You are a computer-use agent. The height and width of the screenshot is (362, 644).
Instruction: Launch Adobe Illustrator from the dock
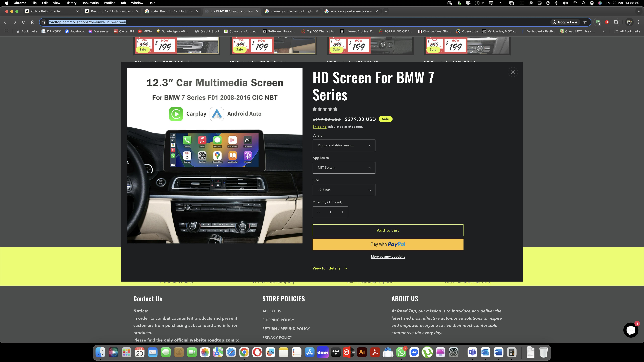[x=362, y=352]
